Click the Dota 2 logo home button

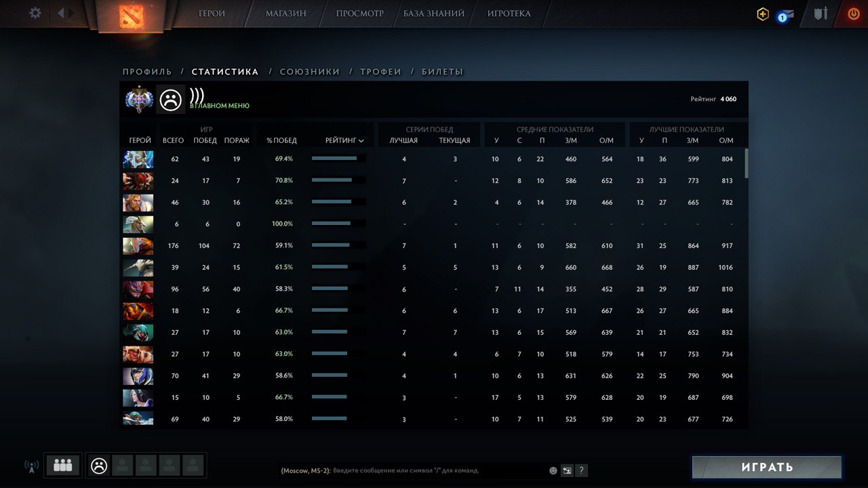tap(131, 16)
